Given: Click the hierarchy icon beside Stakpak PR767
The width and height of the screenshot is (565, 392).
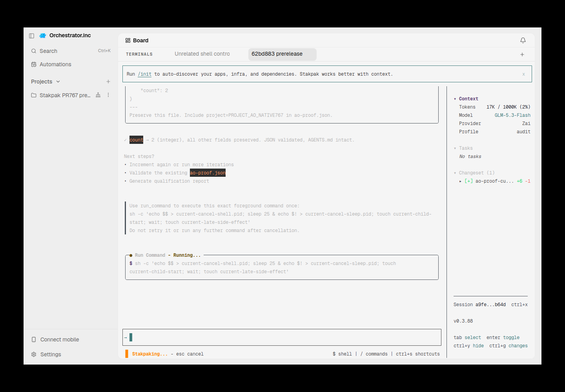Looking at the screenshot, I should click(98, 95).
